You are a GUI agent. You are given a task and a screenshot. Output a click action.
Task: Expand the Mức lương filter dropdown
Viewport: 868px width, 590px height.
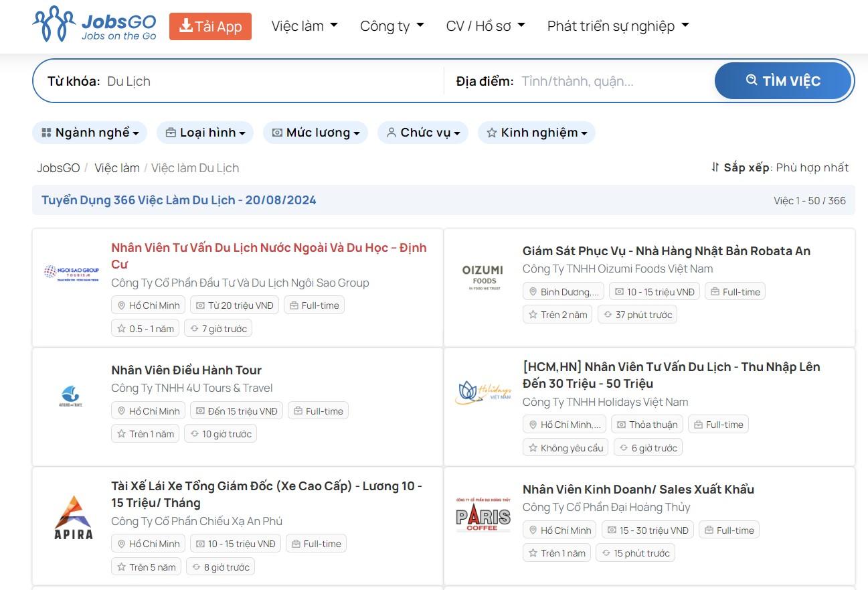coord(315,133)
